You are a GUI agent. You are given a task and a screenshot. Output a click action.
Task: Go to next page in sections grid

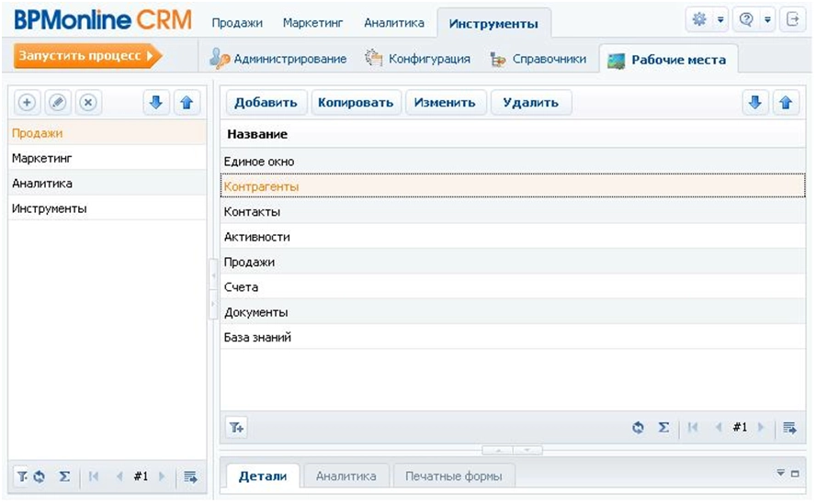761,428
